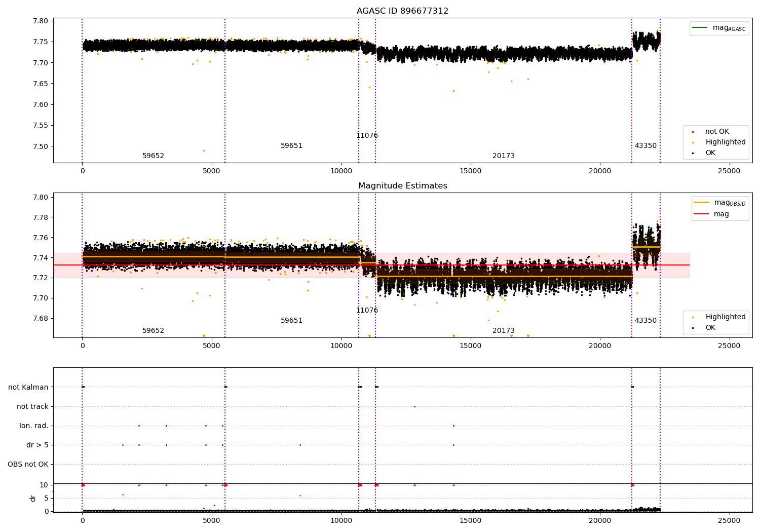Select obsid 43350 label in Magnitude Estimates plot
Screen dimensions: 760x532
(x=645, y=321)
